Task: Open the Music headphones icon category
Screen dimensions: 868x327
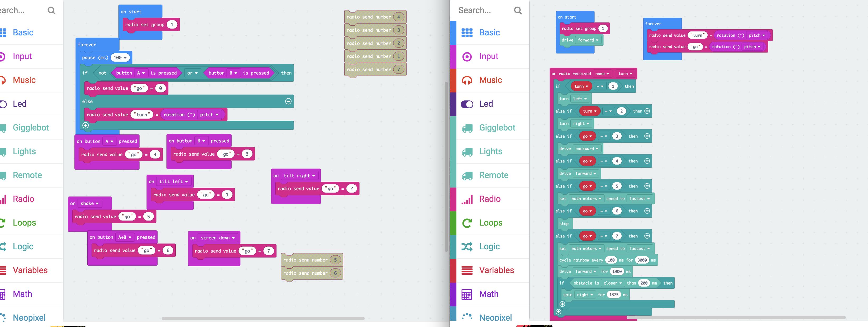Action: tap(467, 80)
